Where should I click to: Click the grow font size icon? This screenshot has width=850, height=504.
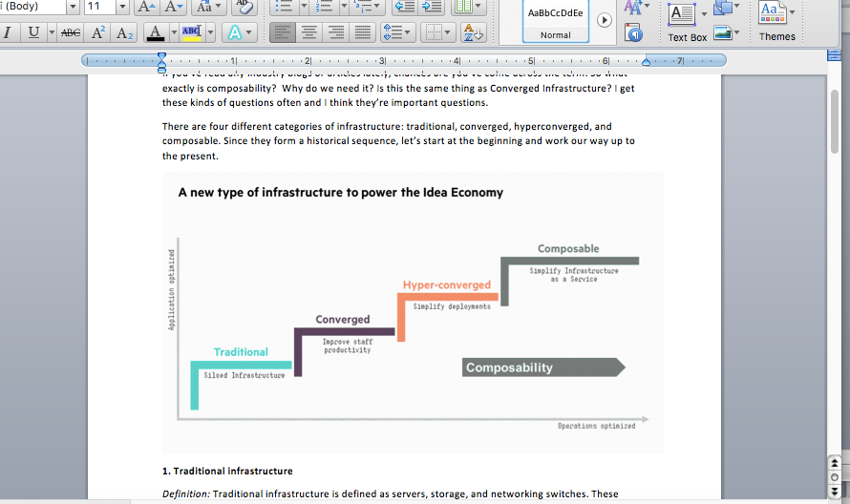pos(145,7)
